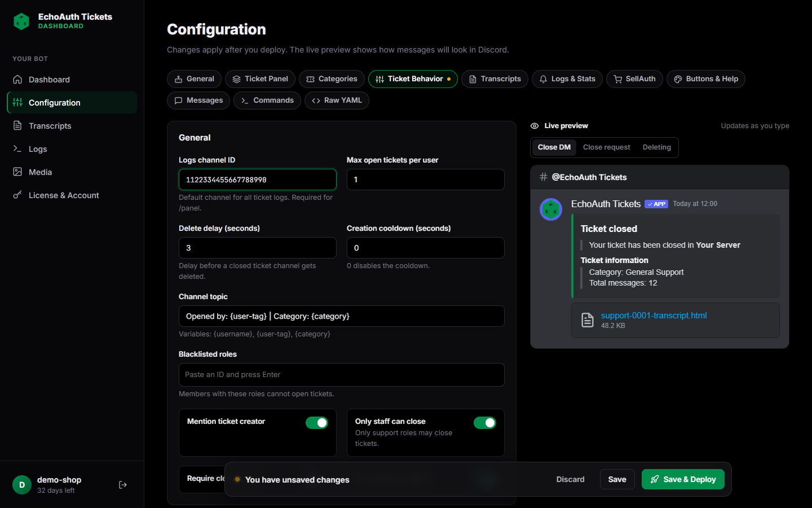Click the transcript file attachment icon

588,320
